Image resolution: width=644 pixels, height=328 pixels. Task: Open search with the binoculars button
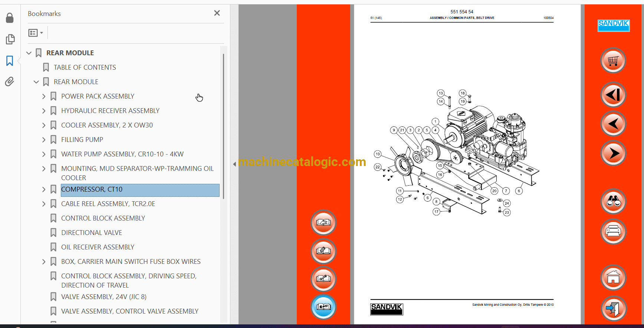pos(613,202)
